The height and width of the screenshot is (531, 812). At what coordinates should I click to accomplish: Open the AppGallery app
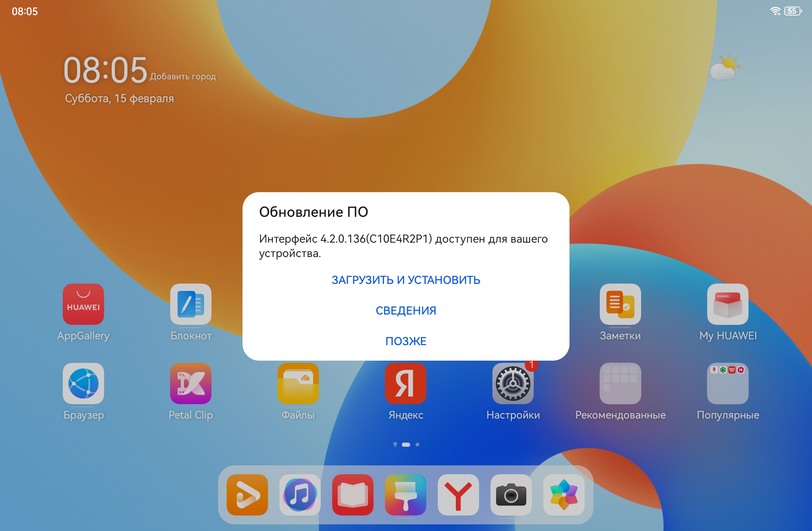point(83,304)
